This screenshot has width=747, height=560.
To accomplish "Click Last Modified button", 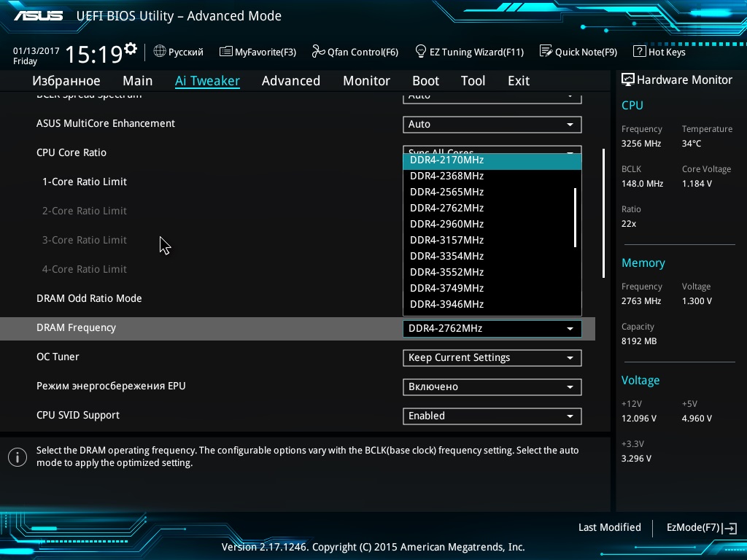I will pos(609,528).
